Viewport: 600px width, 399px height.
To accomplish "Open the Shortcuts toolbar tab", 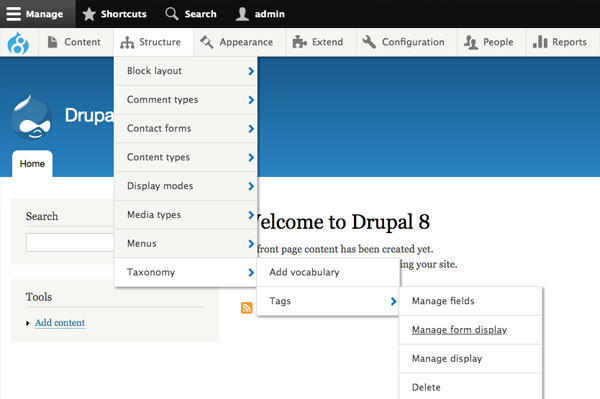I will tap(114, 14).
